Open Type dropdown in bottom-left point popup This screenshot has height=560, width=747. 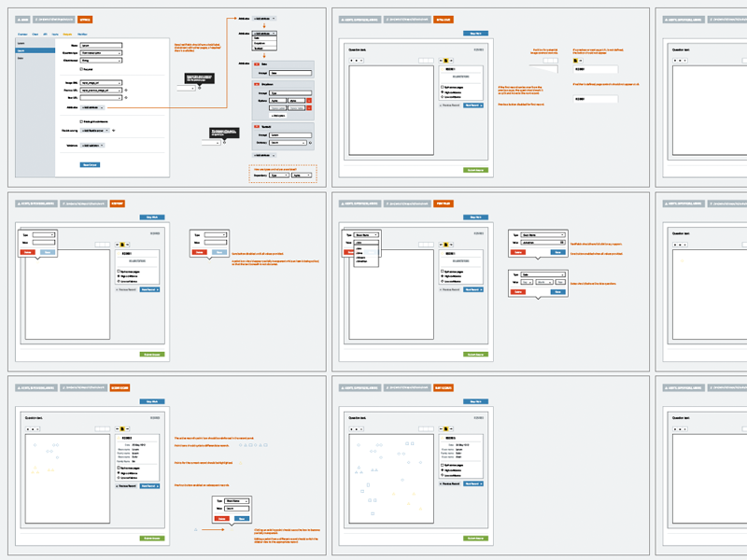pyautogui.click(x=237, y=501)
